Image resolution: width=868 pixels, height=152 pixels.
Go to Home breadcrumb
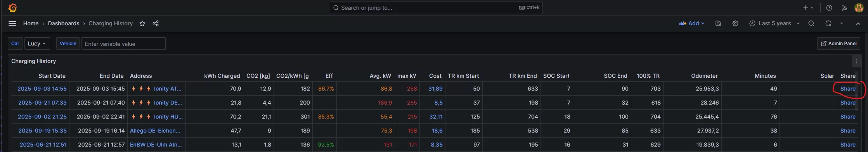click(31, 23)
